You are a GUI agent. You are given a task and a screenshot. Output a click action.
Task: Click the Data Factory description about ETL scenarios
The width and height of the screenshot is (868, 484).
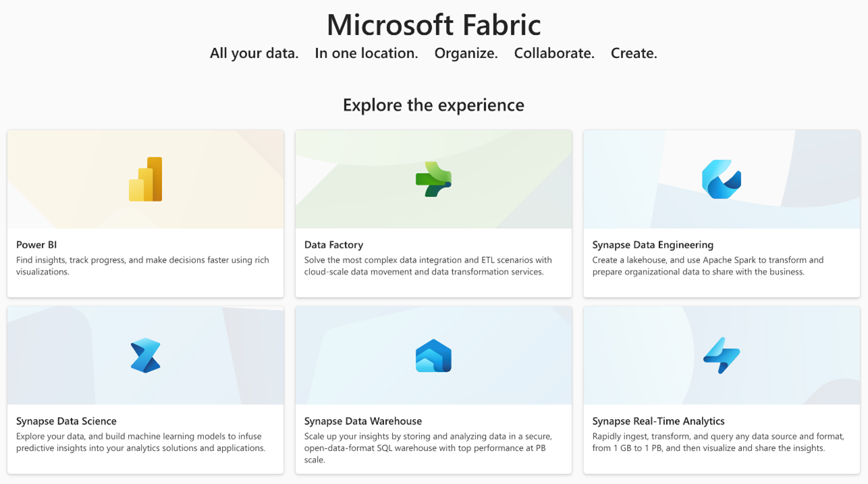coord(428,266)
